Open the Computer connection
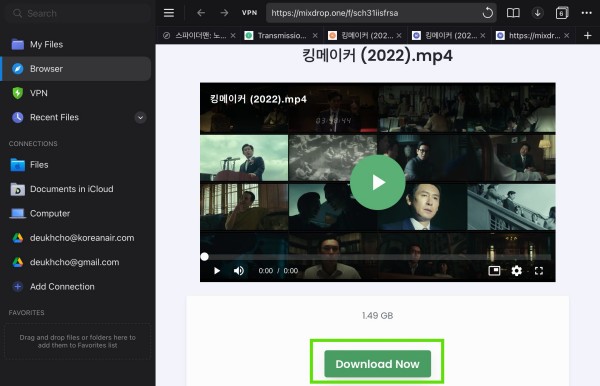Viewport: 600px width, 386px height. coord(77,213)
